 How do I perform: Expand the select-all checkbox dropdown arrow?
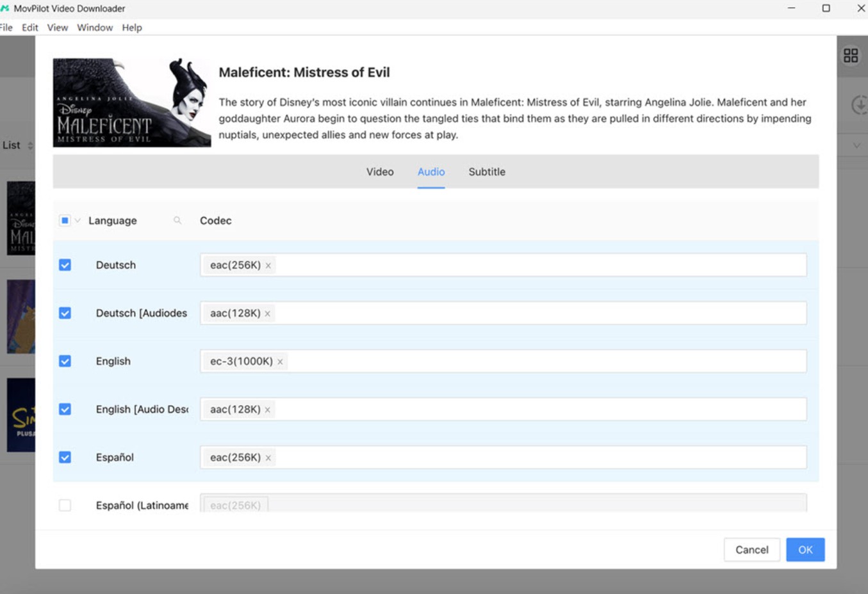tap(78, 220)
